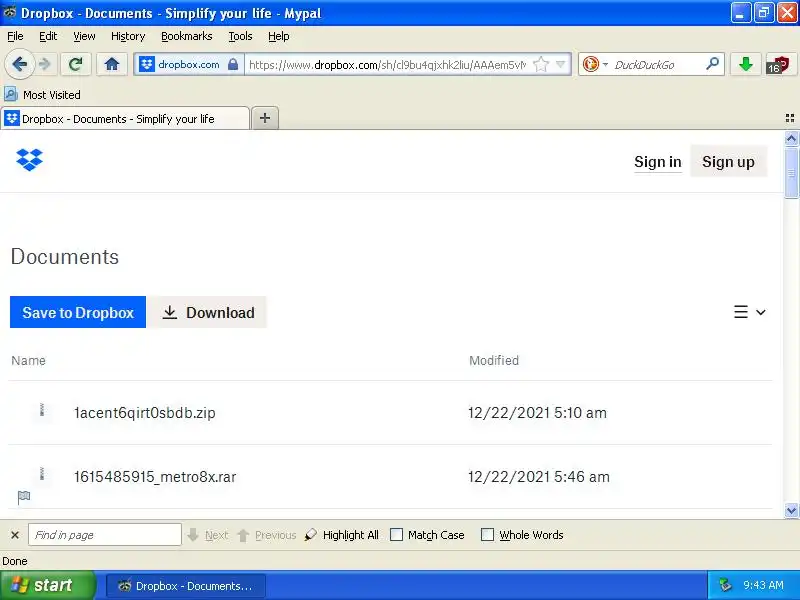The width and height of the screenshot is (800, 600).
Task: Enable the Whole Words checkbox
Action: 487,535
